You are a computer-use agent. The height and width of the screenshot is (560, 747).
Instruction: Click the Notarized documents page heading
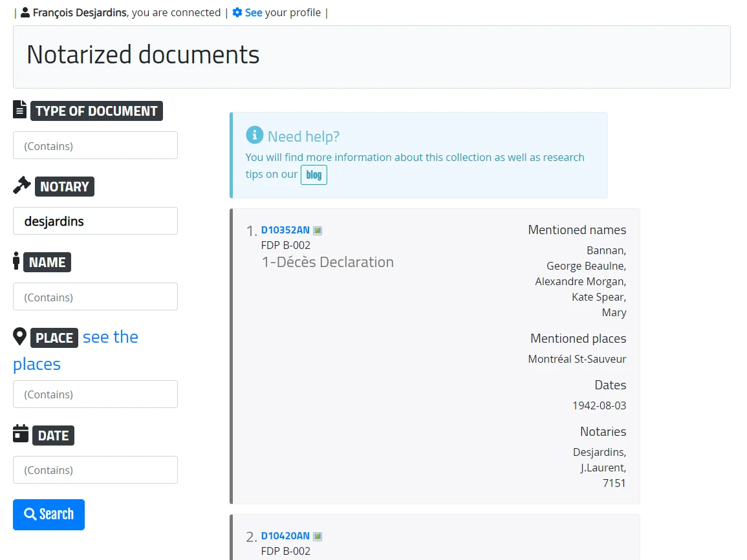click(x=143, y=54)
